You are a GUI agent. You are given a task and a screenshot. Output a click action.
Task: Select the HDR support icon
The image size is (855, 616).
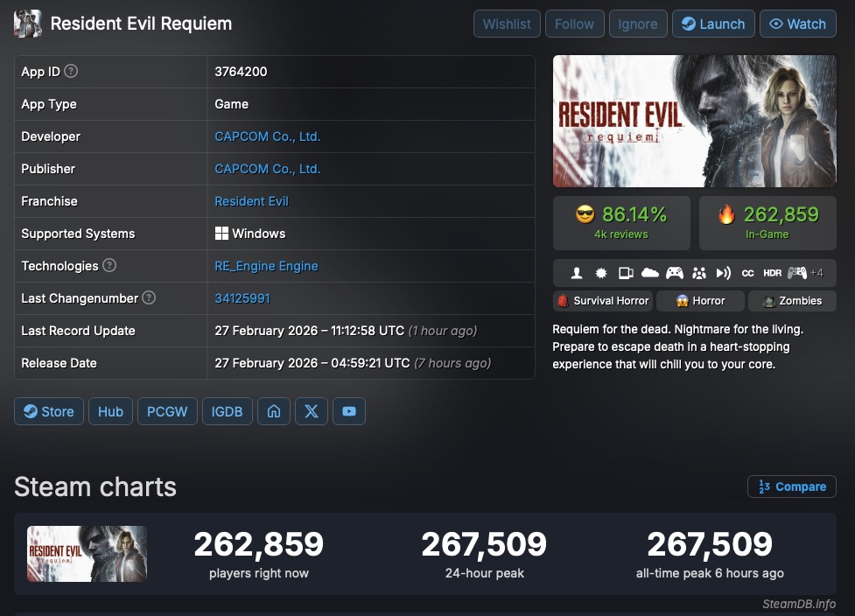(x=773, y=272)
